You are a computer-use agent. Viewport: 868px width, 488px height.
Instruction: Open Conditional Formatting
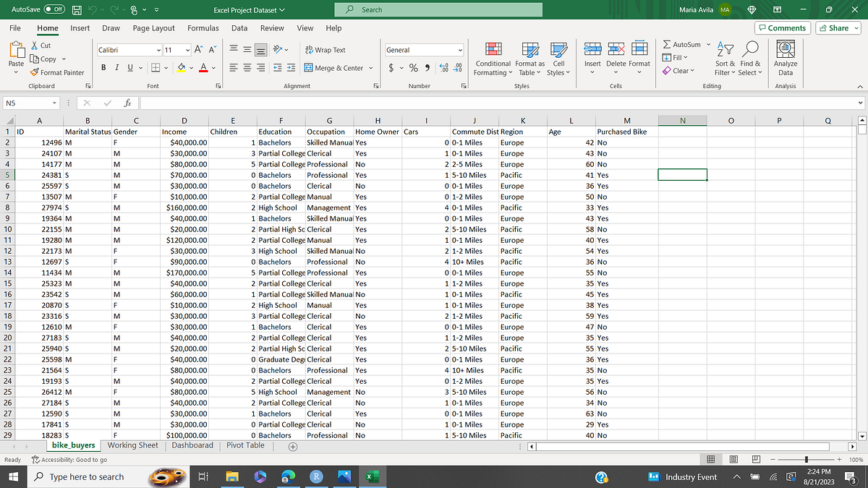click(494, 59)
